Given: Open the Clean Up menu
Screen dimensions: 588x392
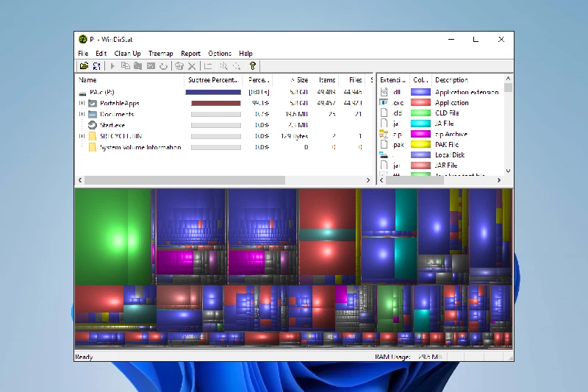Looking at the screenshot, I should coord(127,54).
